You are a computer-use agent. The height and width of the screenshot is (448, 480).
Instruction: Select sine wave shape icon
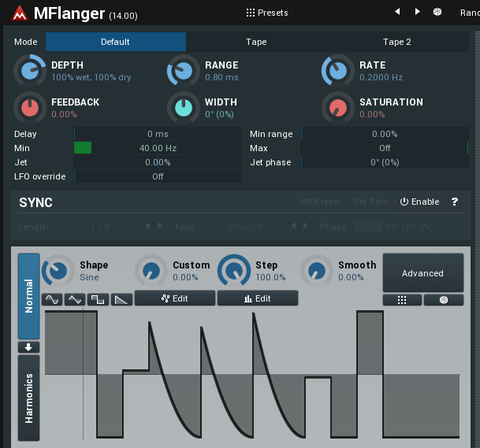[52, 300]
